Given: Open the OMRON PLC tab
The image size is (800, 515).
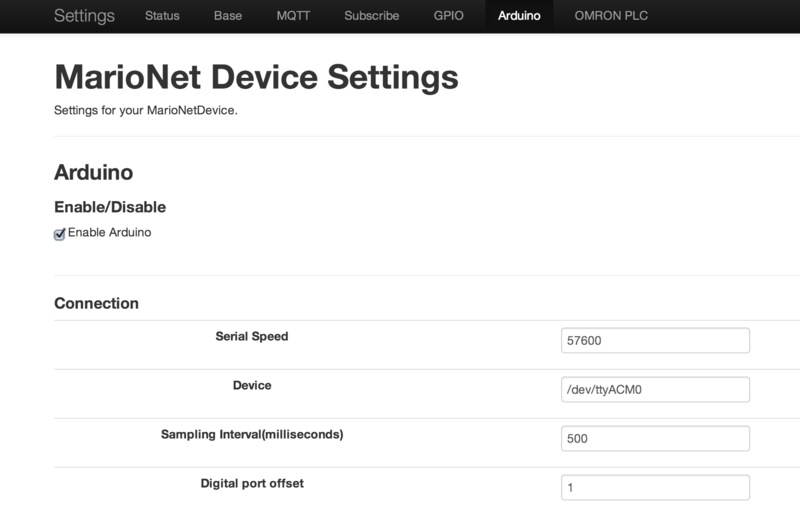Looking at the screenshot, I should pos(611,16).
